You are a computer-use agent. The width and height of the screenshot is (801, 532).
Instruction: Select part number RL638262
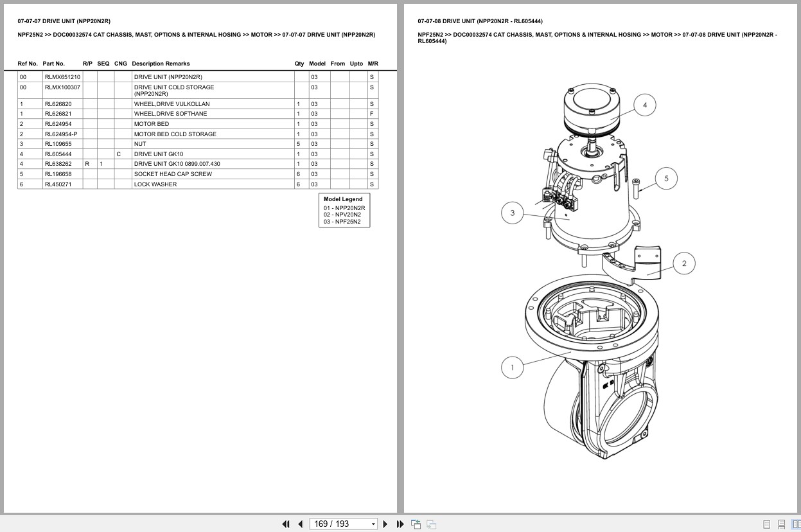[x=58, y=164]
